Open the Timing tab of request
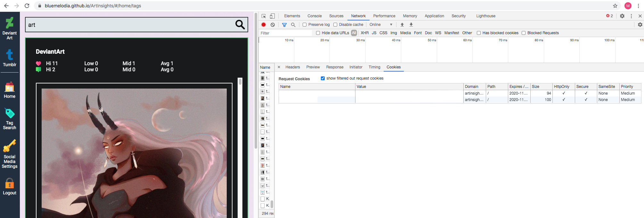The image size is (644, 218). click(374, 67)
